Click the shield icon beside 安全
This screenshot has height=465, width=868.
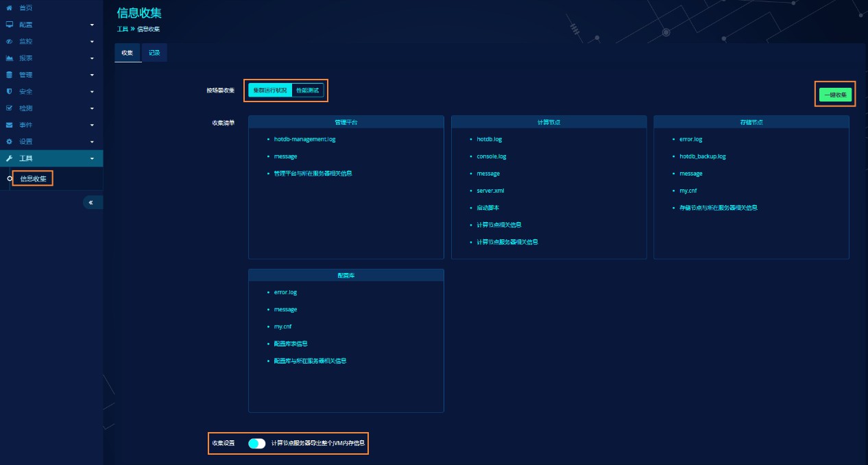(x=9, y=91)
